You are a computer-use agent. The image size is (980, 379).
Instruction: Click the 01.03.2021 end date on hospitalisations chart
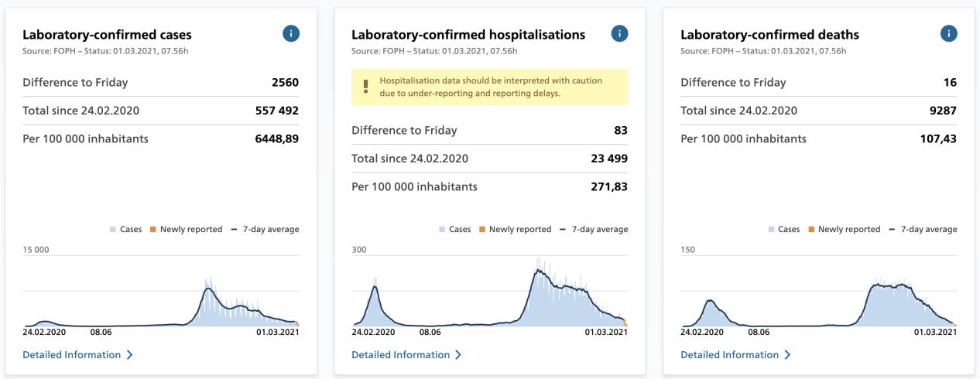[x=605, y=333]
